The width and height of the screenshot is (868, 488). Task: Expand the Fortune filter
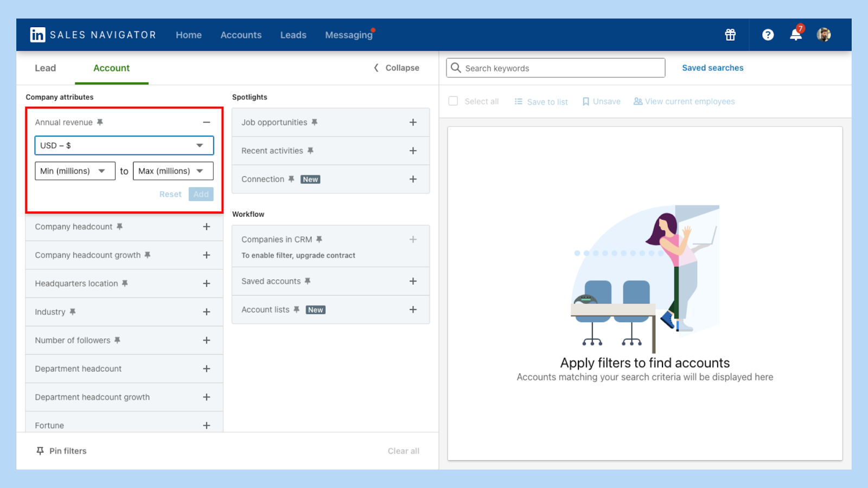[x=207, y=426]
